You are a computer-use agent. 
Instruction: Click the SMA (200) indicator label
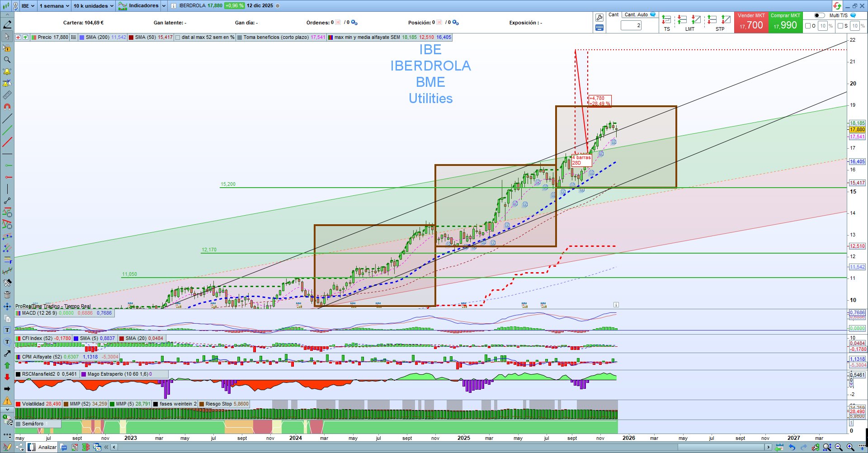point(98,38)
